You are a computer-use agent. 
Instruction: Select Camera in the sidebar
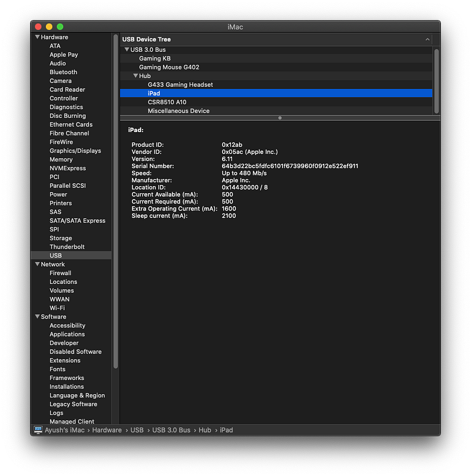61,81
